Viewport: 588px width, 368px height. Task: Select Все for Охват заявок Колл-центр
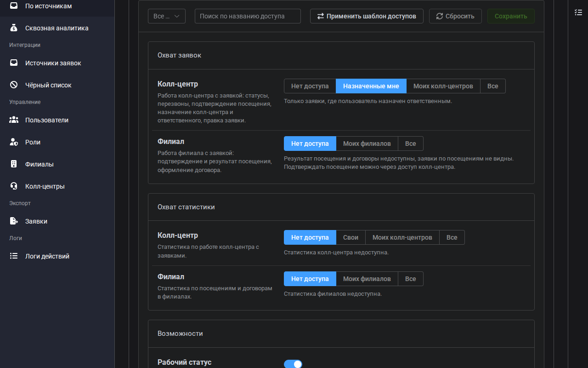pos(493,86)
